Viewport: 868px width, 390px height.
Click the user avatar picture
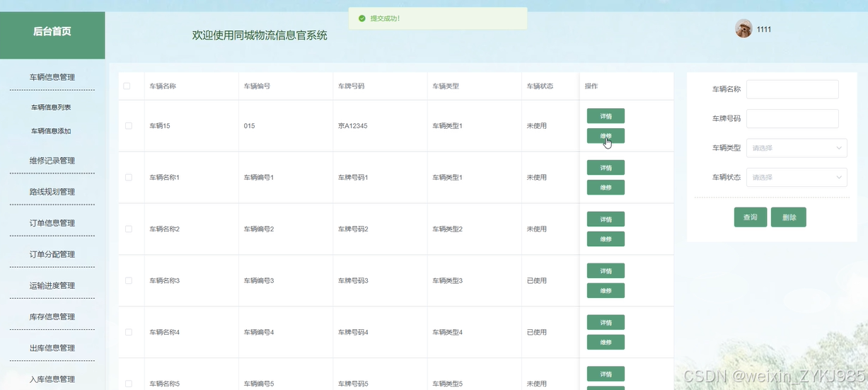(x=743, y=28)
